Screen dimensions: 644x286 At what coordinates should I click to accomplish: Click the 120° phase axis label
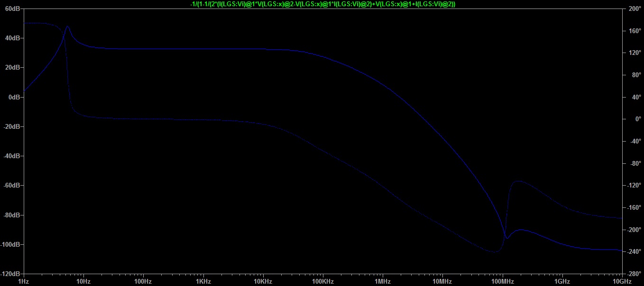634,53
